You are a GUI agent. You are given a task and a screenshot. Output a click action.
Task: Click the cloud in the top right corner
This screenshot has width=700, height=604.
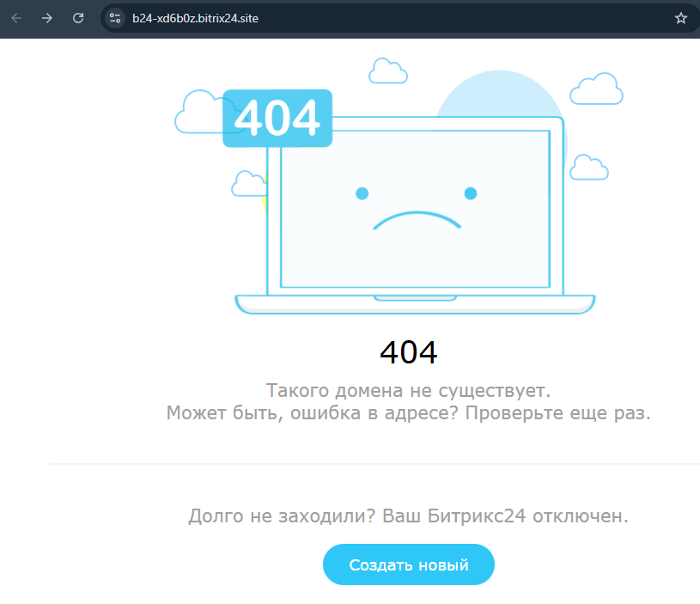pyautogui.click(x=596, y=88)
